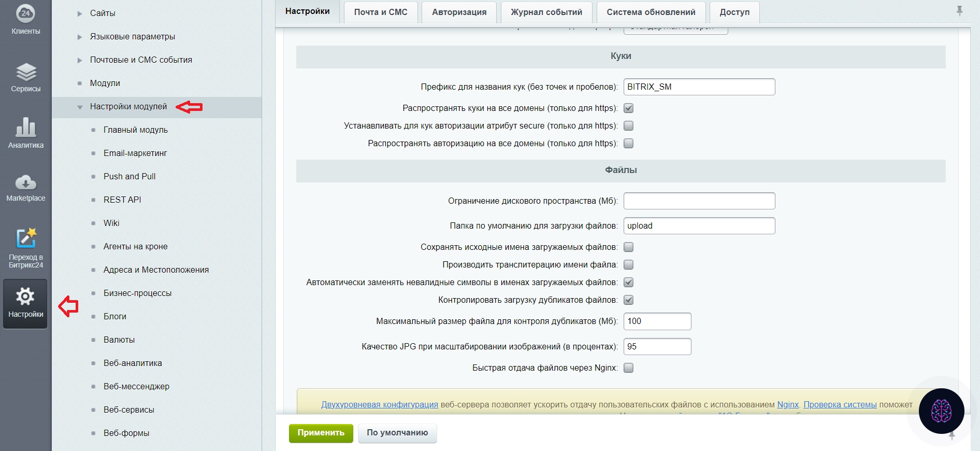The image size is (980, 451).
Task: Expand the Сайты tree node
Action: (80, 13)
